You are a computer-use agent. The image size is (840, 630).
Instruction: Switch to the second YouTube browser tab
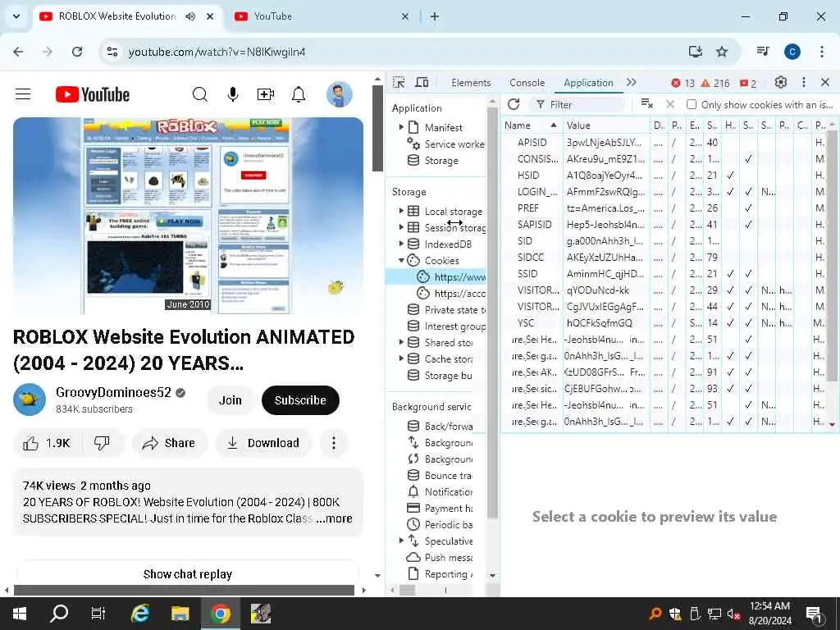pyautogui.click(x=321, y=16)
